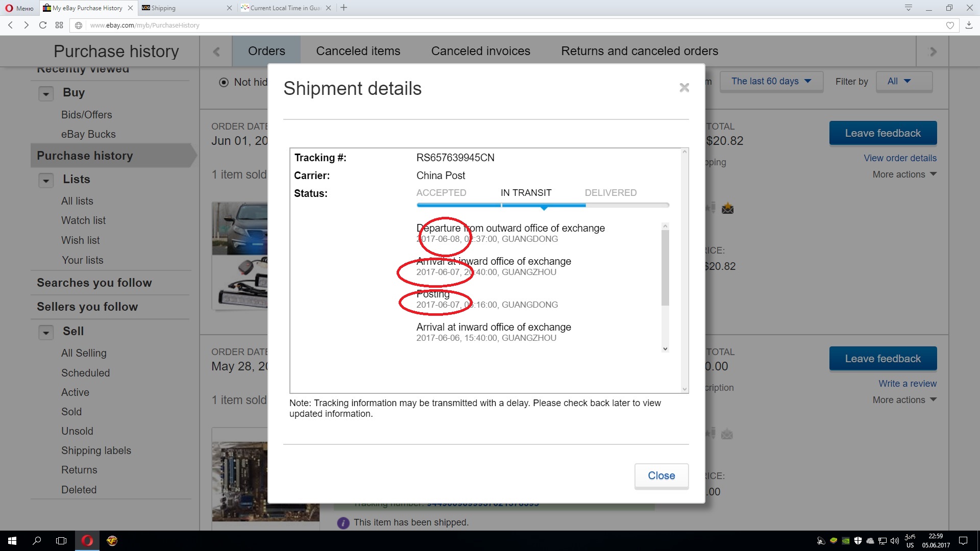Collapse the Sell section in sidebar

coord(46,333)
